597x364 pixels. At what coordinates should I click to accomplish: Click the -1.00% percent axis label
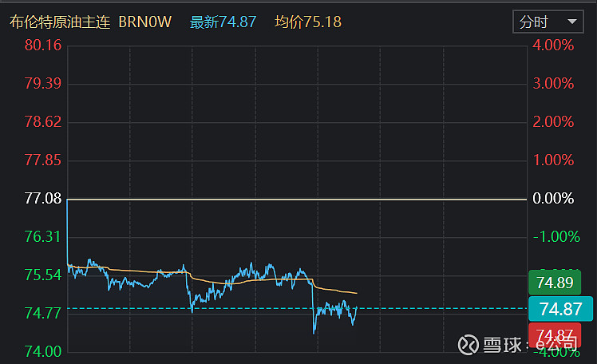point(556,237)
